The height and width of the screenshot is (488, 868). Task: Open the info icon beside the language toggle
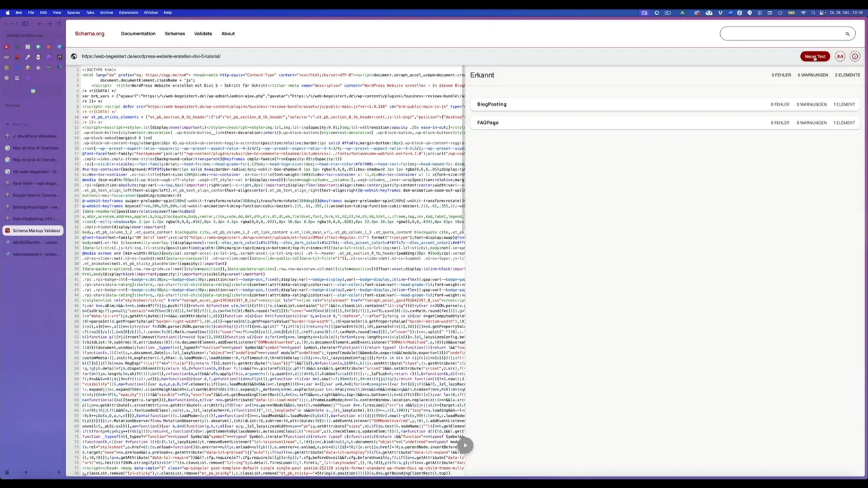[x=854, y=56]
